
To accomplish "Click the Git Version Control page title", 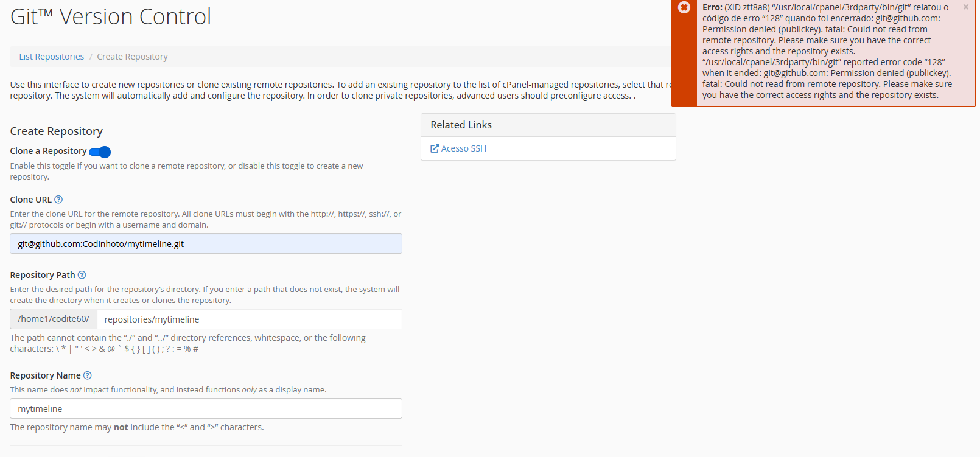I will coord(111,16).
